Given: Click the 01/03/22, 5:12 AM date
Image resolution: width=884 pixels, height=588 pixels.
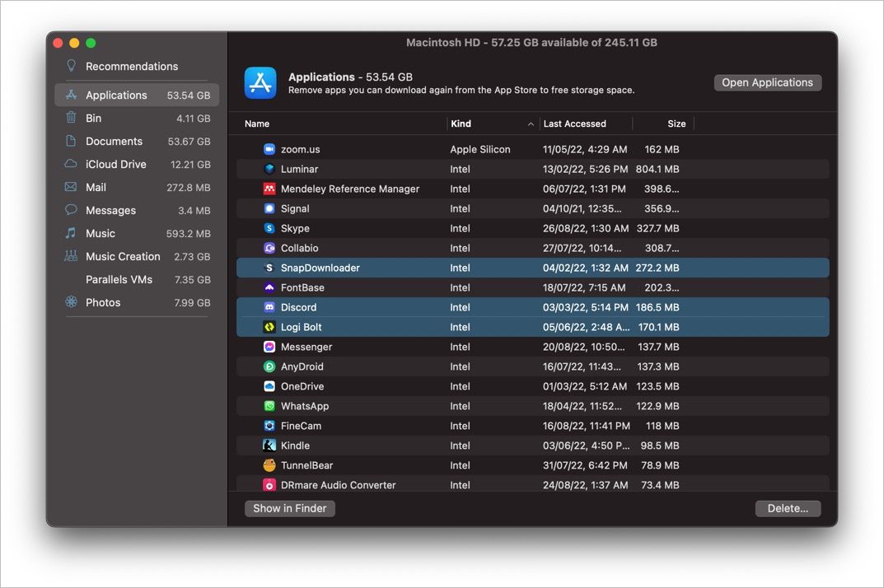Looking at the screenshot, I should point(585,386).
